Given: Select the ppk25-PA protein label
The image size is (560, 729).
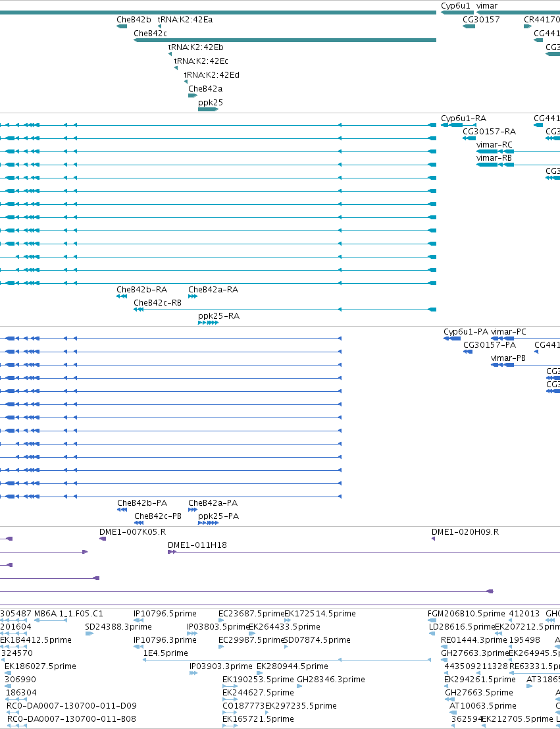Looking at the screenshot, I should [218, 516].
